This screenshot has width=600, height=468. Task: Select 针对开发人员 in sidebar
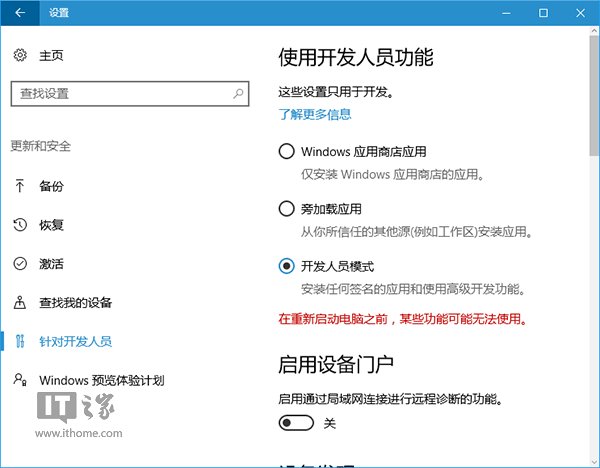(75, 341)
